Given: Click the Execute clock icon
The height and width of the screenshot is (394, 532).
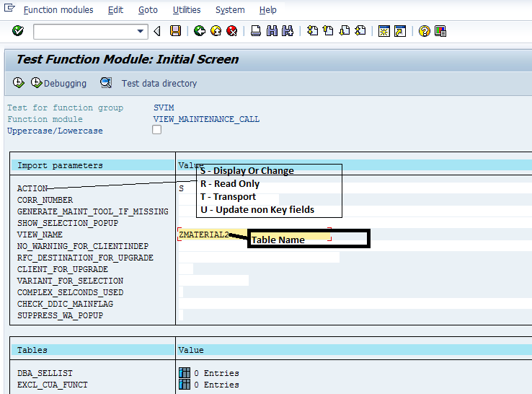Looking at the screenshot, I should coord(18,82).
